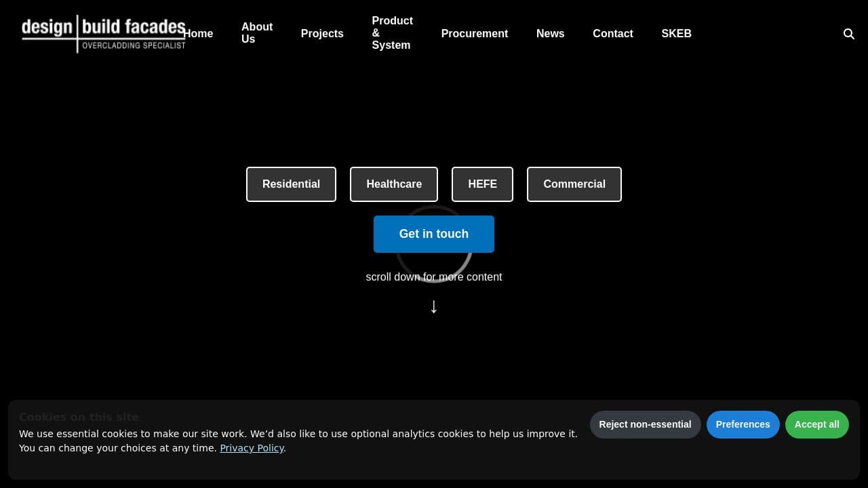Open the search magnifier icon
The width and height of the screenshot is (868, 488).
(848, 34)
